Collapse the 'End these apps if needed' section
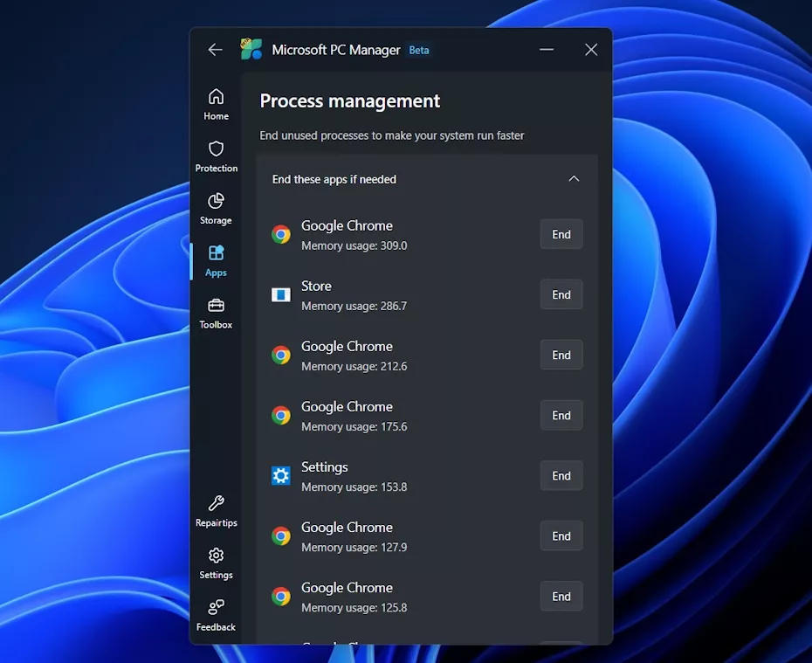The image size is (812, 663). pyautogui.click(x=575, y=178)
